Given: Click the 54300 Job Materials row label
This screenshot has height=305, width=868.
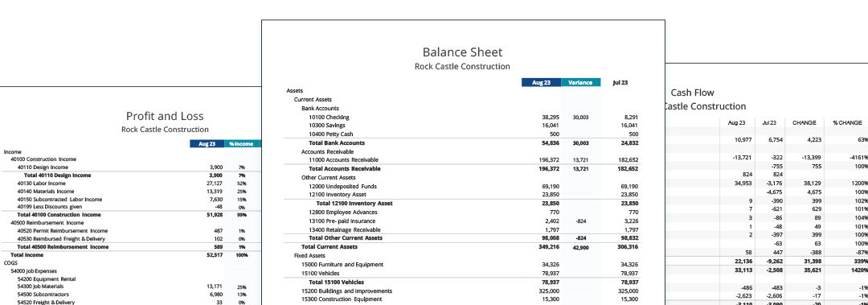Looking at the screenshot, I should point(42,286).
